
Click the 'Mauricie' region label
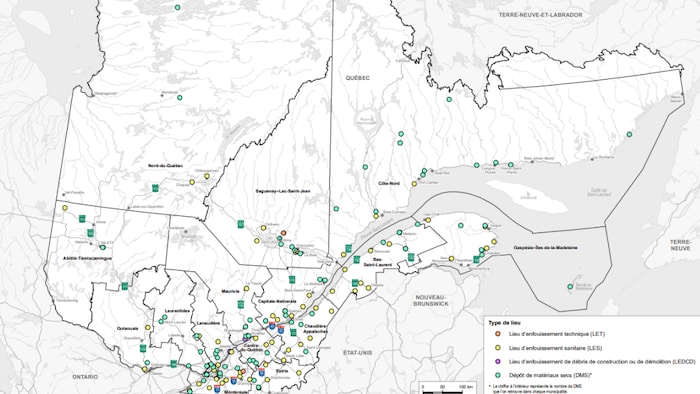[x=230, y=291]
